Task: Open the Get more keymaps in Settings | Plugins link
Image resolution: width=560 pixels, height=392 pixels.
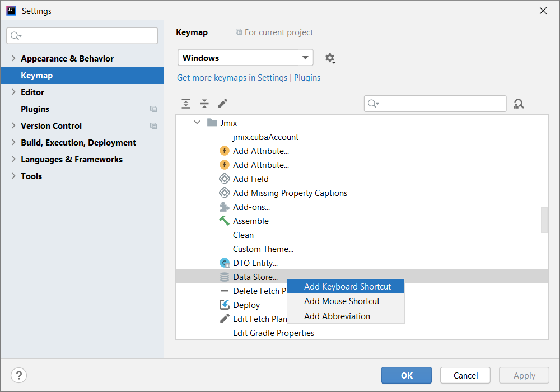Action: tap(249, 78)
